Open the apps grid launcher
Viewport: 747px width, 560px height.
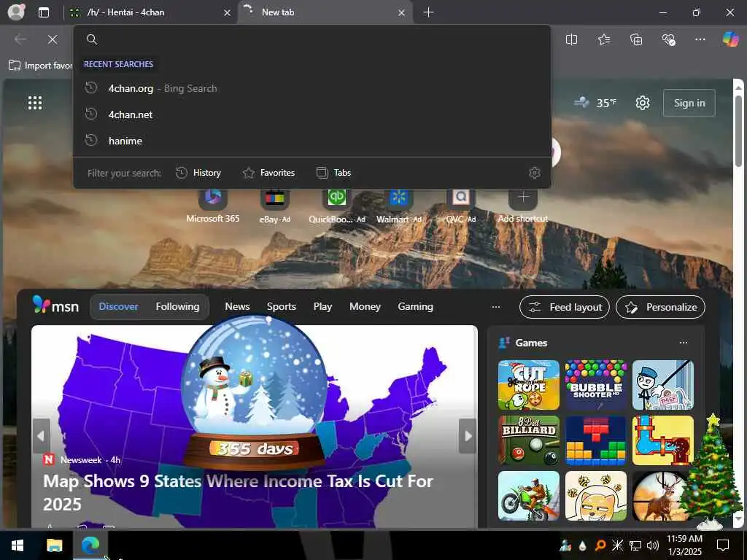(35, 103)
